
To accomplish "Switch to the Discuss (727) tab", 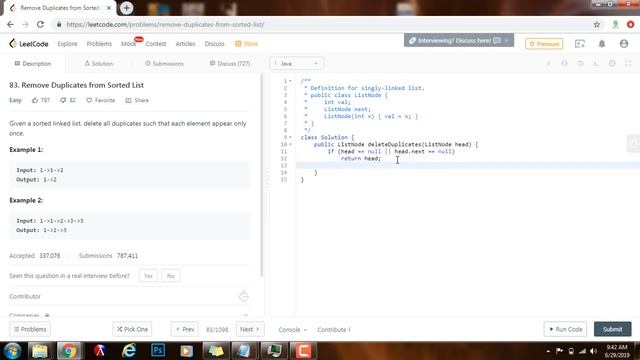I will point(230,64).
